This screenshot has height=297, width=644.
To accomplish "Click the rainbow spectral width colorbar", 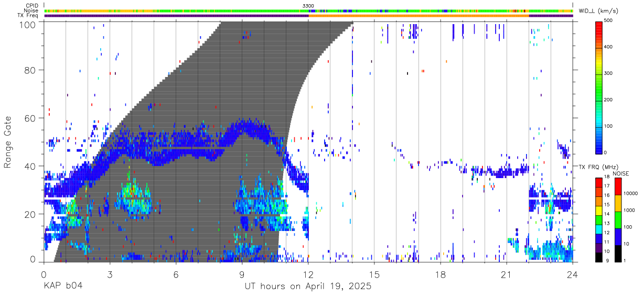I will (x=598, y=87).
